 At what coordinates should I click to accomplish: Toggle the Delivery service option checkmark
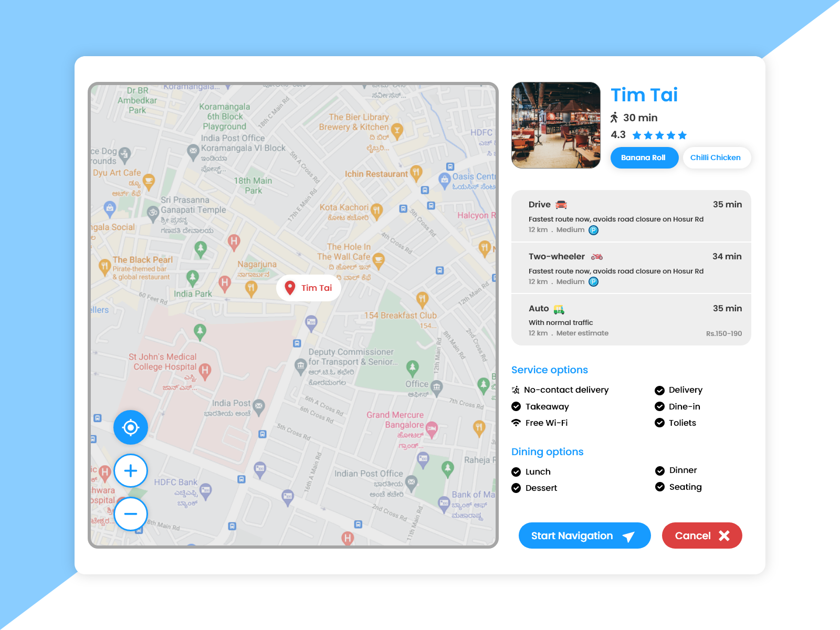pyautogui.click(x=659, y=390)
